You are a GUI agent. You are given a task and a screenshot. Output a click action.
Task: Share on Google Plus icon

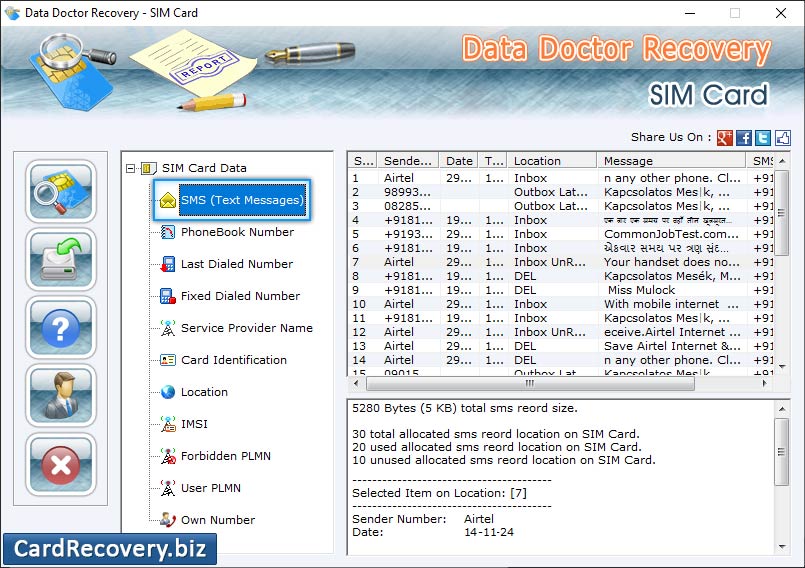tap(724, 138)
